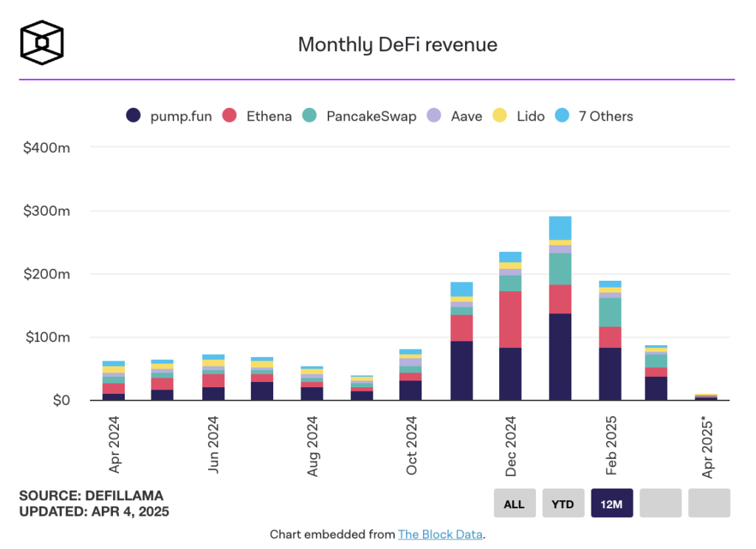Switch to the ALL time range
Viewport: 756px width, 549px height.
click(514, 503)
